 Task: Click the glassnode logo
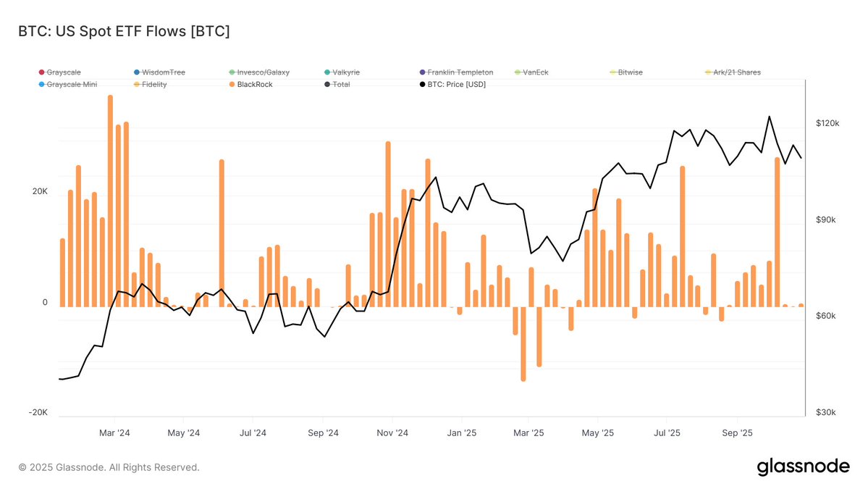(803, 467)
